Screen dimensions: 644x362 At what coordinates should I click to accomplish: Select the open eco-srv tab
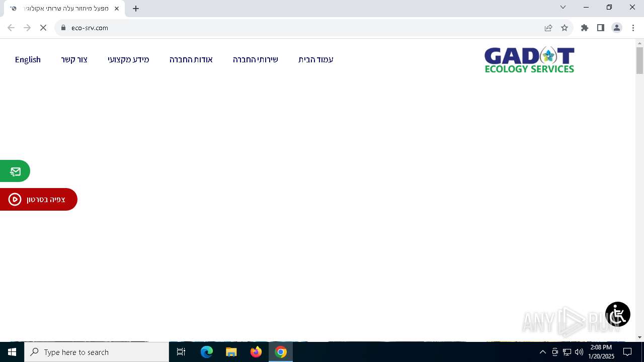pos(64,9)
